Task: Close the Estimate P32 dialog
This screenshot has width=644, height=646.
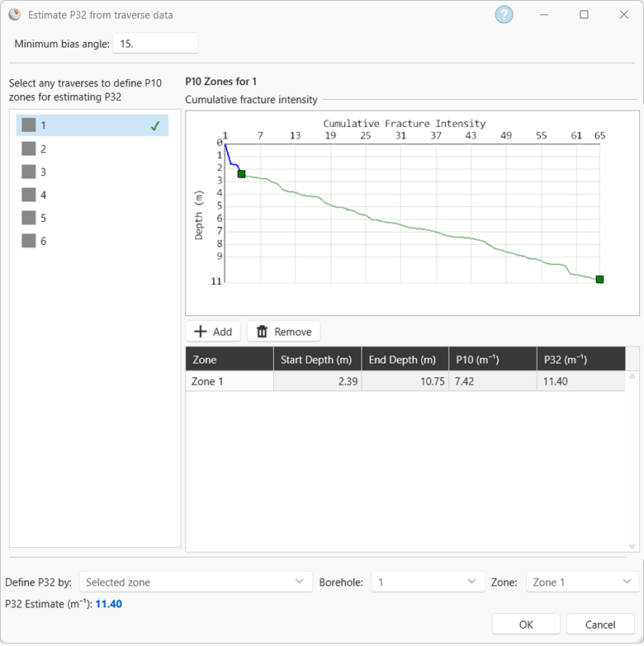Action: coord(624,15)
